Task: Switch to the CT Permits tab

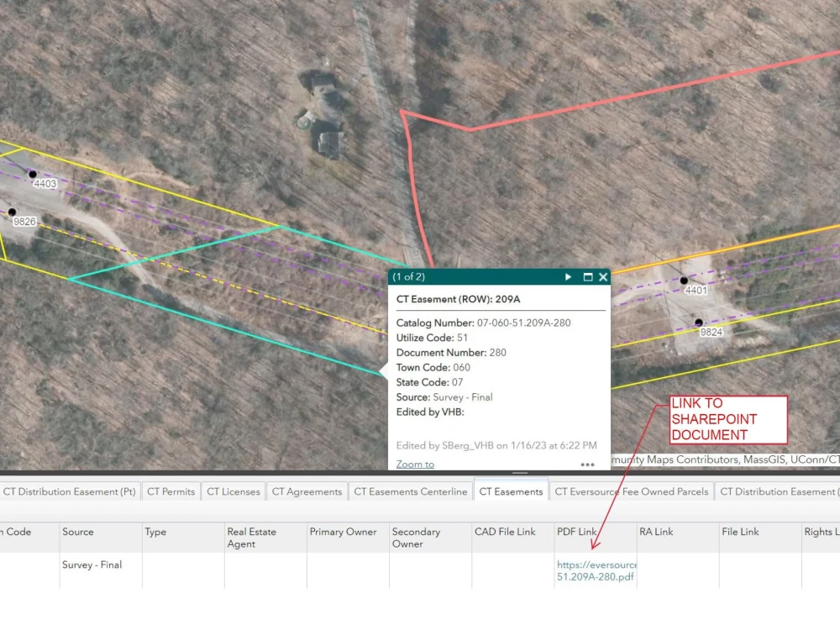Action: point(171,491)
